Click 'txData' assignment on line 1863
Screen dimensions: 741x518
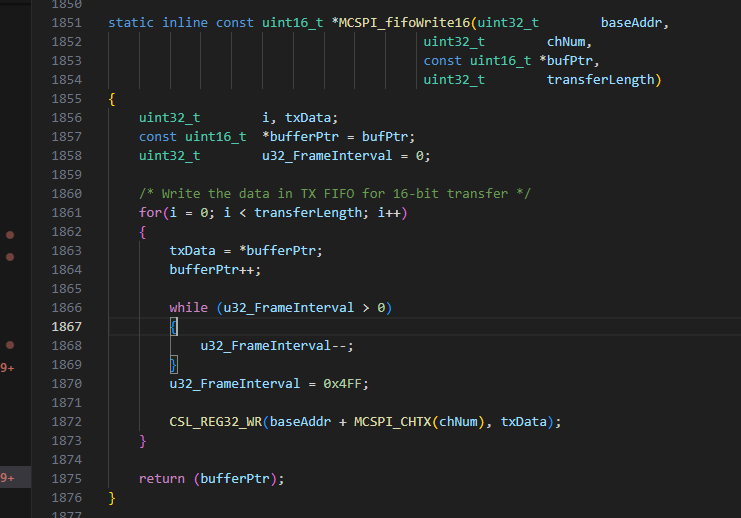pyautogui.click(x=192, y=250)
